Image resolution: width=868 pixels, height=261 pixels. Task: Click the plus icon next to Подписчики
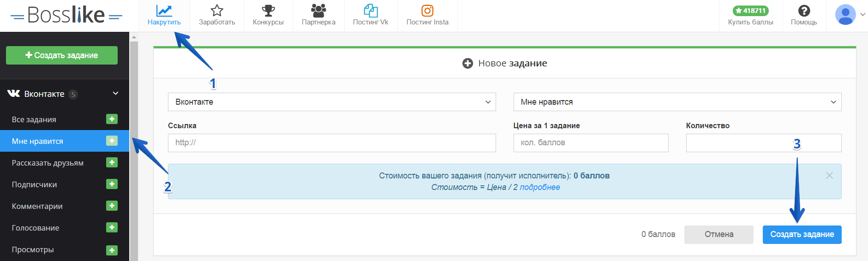(x=112, y=184)
